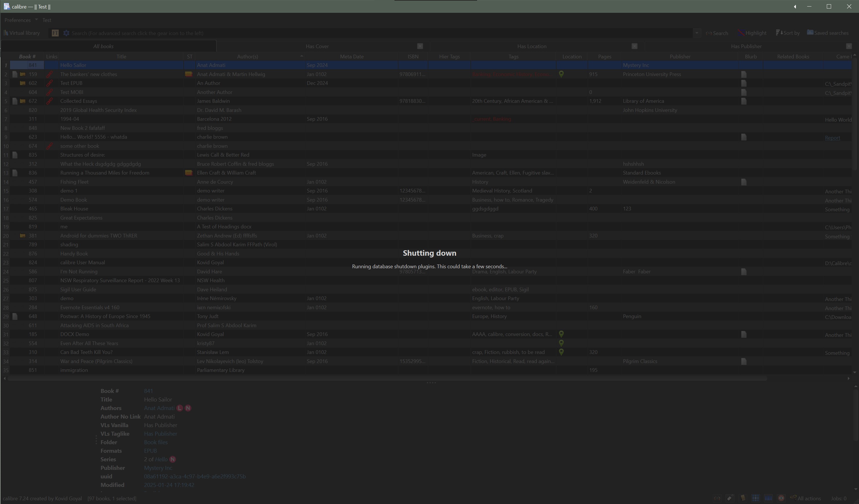Click location pin icon in DOCX Demo row
The height and width of the screenshot is (504, 859).
(561, 334)
